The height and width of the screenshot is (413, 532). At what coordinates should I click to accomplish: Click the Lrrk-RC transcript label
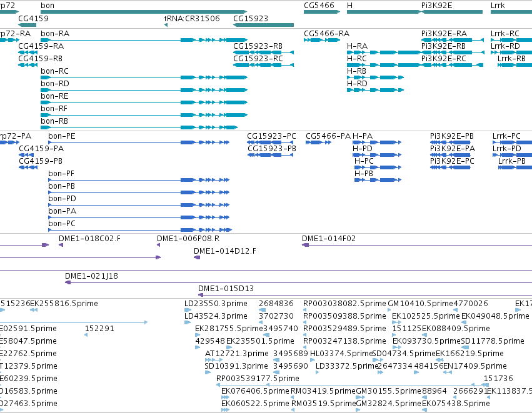[x=505, y=34]
